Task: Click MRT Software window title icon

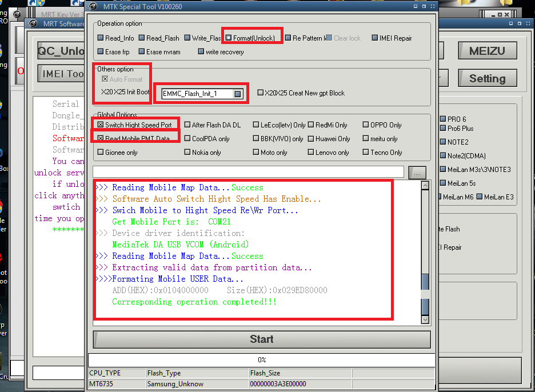Action: 33,23
